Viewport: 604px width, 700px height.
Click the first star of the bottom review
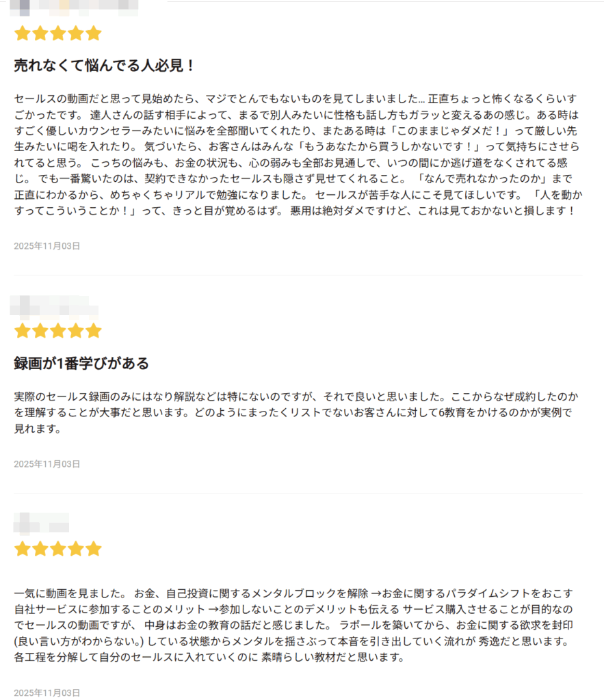pos(22,549)
